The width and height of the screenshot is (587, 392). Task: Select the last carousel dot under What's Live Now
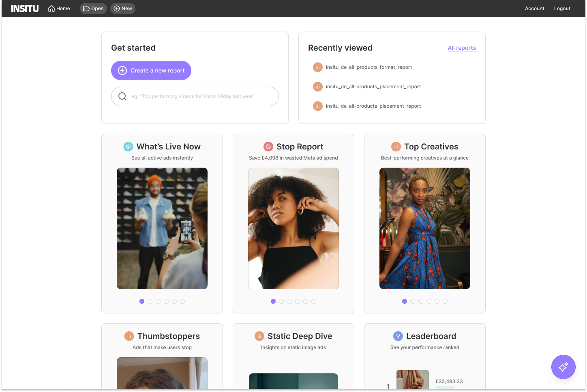pos(182,301)
